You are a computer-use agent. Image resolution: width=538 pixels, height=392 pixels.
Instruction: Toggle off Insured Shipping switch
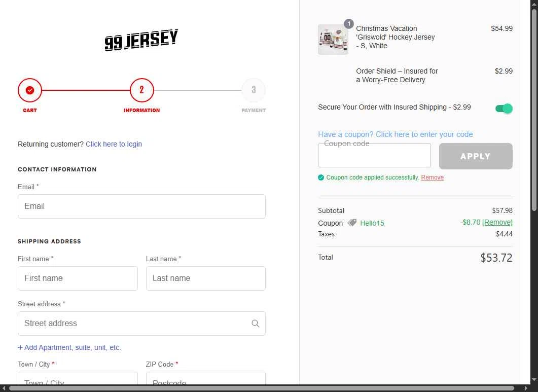click(x=504, y=109)
